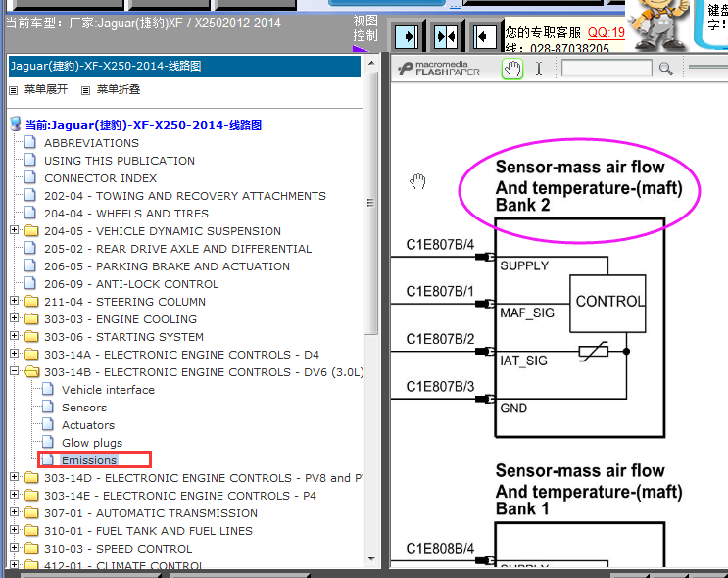Click the 菜单展开 link
Image resolution: width=728 pixels, height=578 pixels.
(46, 89)
